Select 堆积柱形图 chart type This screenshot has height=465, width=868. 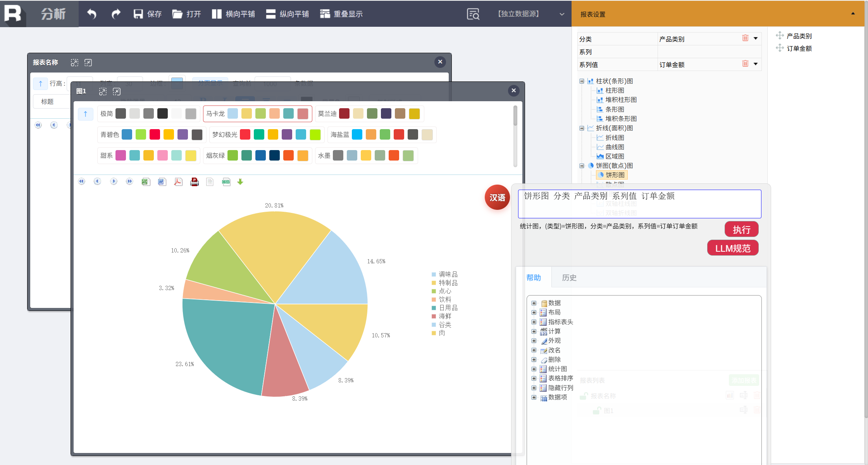pos(620,100)
